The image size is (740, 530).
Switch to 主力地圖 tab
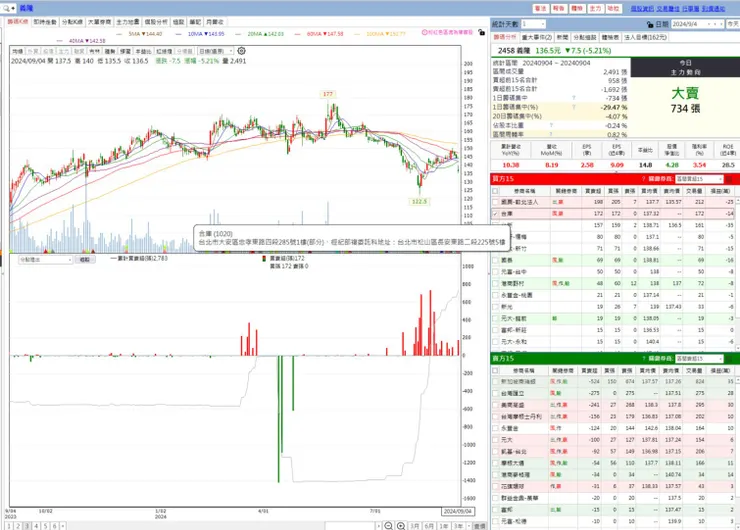tap(127, 22)
